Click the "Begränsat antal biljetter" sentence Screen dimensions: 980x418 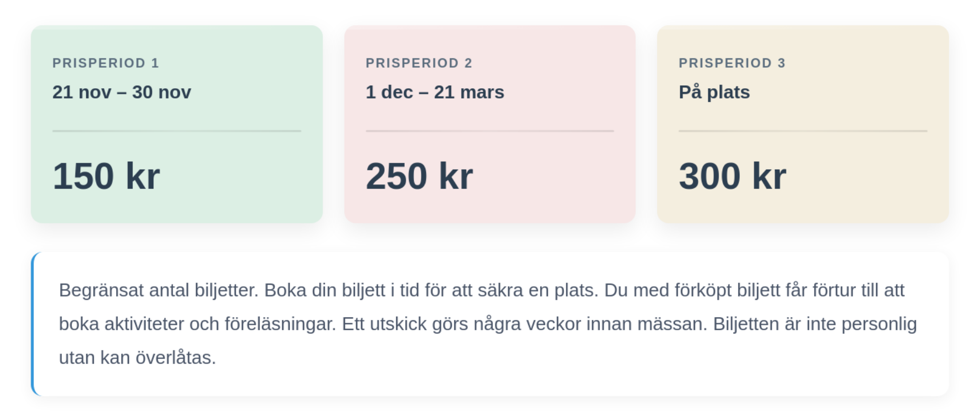click(x=158, y=290)
